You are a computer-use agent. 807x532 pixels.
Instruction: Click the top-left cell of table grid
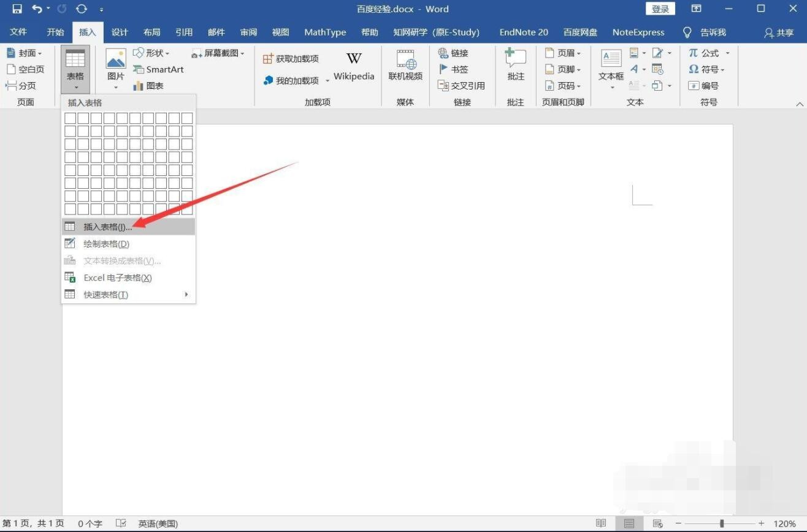point(71,118)
